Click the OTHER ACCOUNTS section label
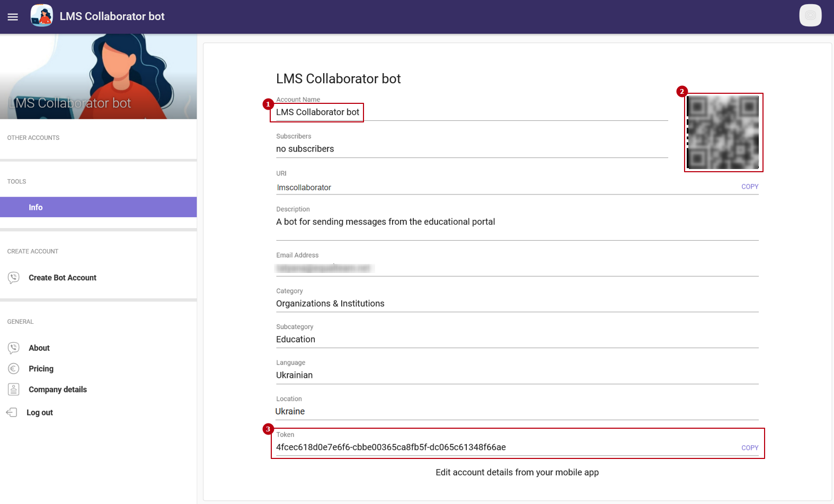The width and height of the screenshot is (834, 504). pos(33,138)
